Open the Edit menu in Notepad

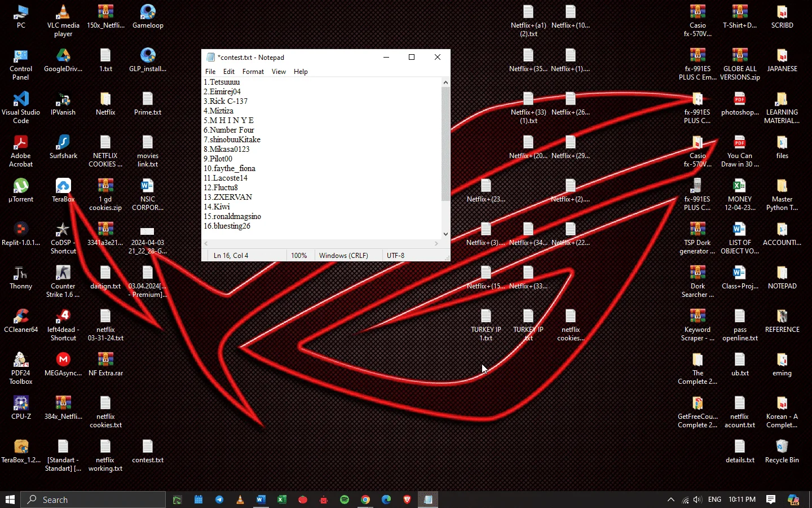tap(228, 72)
